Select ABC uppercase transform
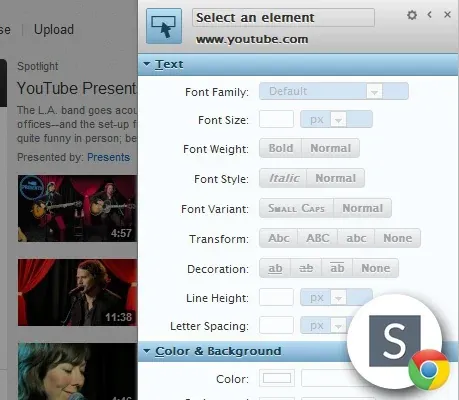The height and width of the screenshot is (400, 459). click(x=318, y=238)
